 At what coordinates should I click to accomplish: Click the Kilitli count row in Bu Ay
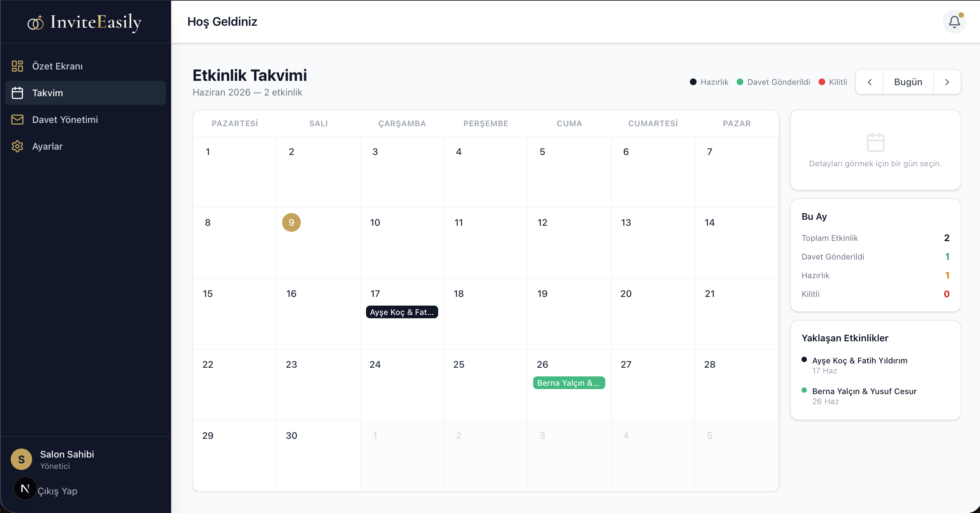point(875,294)
